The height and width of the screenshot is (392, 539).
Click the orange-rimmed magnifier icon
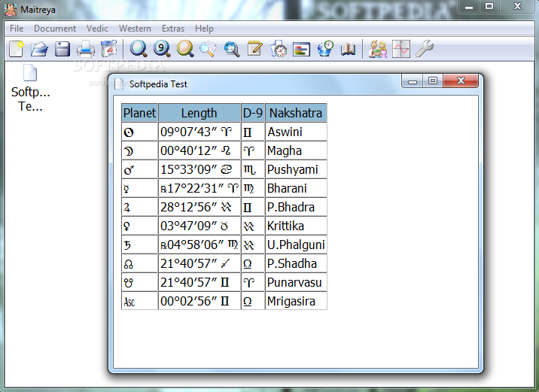tap(185, 49)
